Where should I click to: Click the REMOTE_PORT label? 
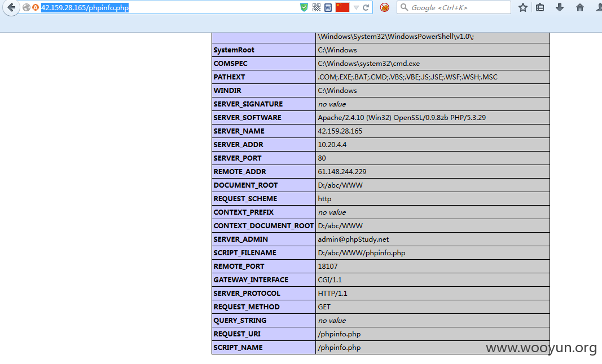(x=239, y=266)
